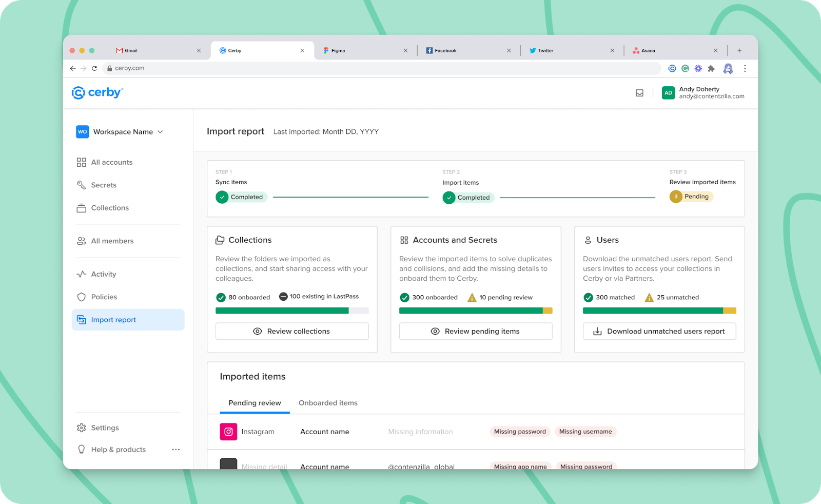Click the Accounts and Secrets progress bar
The image size is (821, 504).
475,311
